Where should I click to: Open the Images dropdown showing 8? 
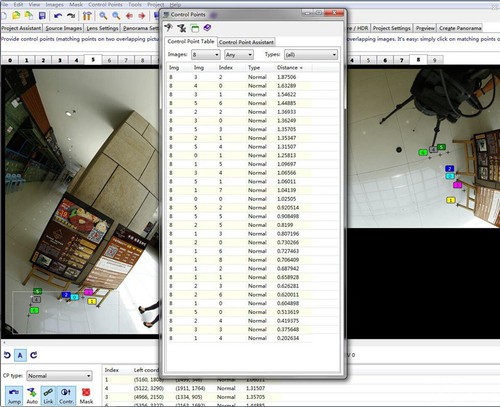[x=206, y=54]
